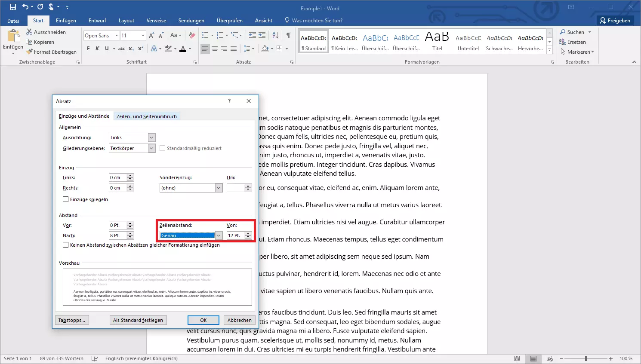Create a bulleted list
This screenshot has height=364, width=641.
pyautogui.click(x=205, y=35)
